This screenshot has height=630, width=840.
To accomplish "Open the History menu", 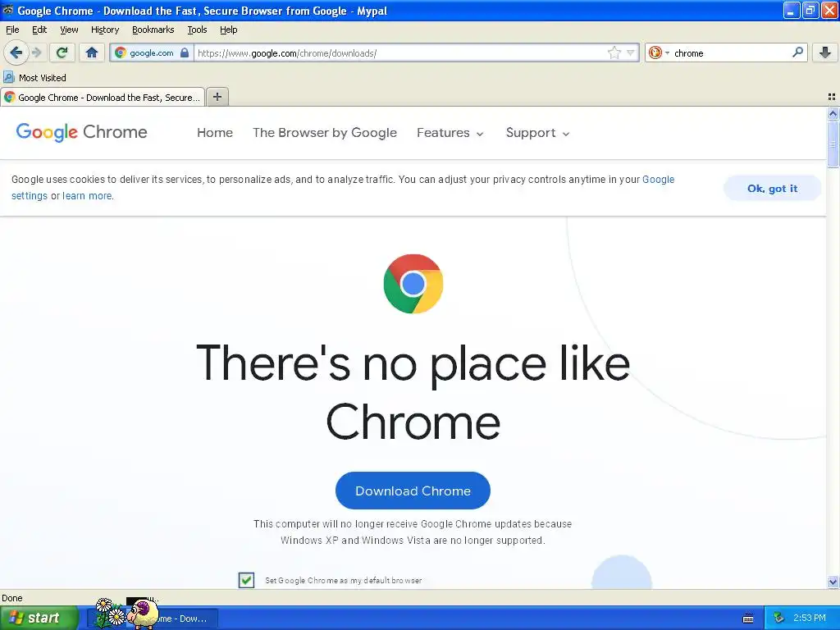I will pos(104,30).
